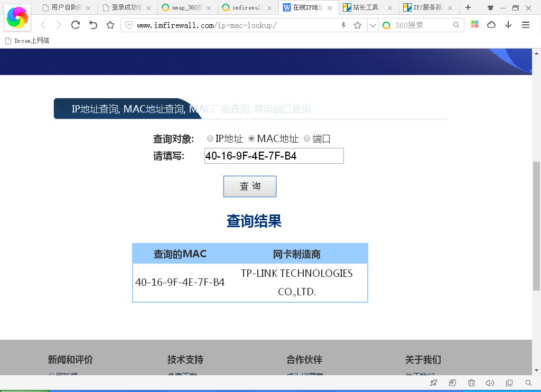Select the 端口 radio button
Screen dimensions: 541x392
click(x=307, y=138)
